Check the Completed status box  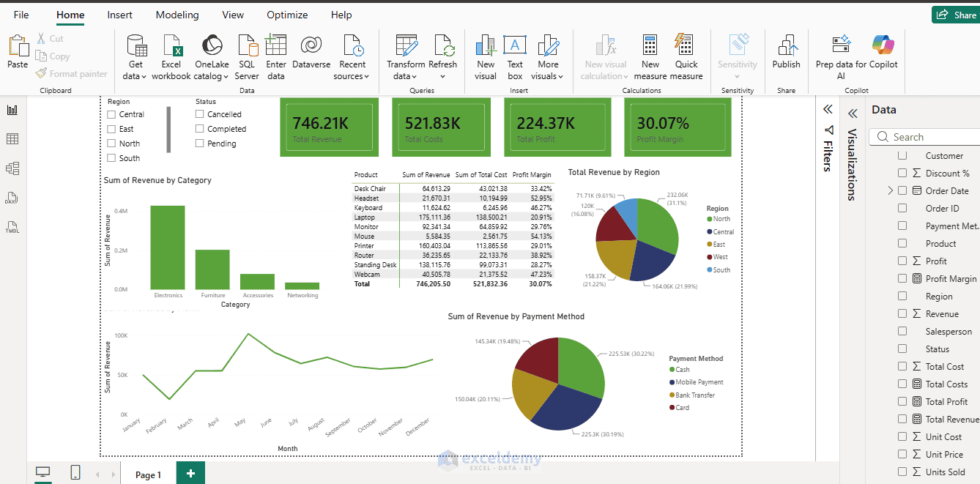click(x=199, y=129)
